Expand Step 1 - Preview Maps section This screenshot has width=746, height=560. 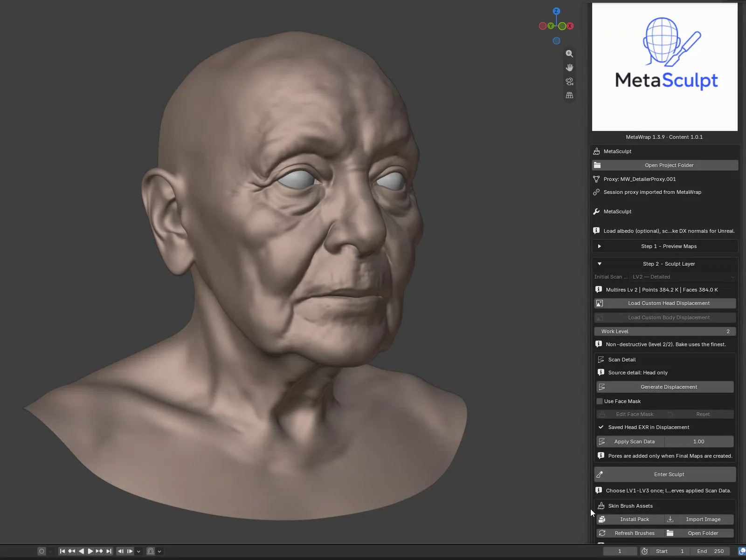[665, 246]
